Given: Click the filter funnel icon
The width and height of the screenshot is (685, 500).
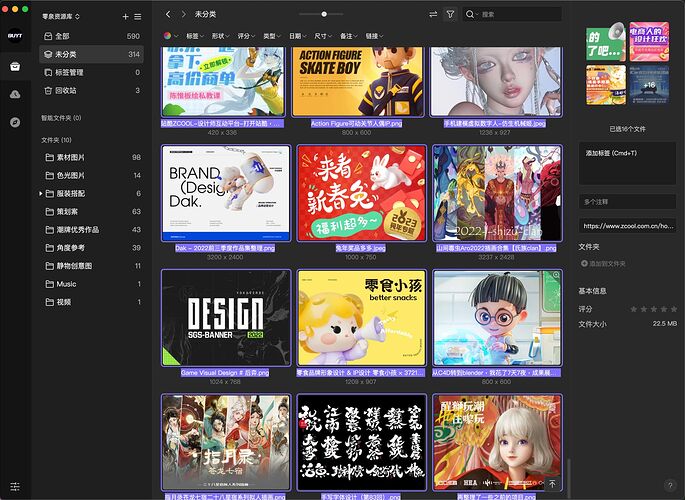Looking at the screenshot, I should point(450,15).
